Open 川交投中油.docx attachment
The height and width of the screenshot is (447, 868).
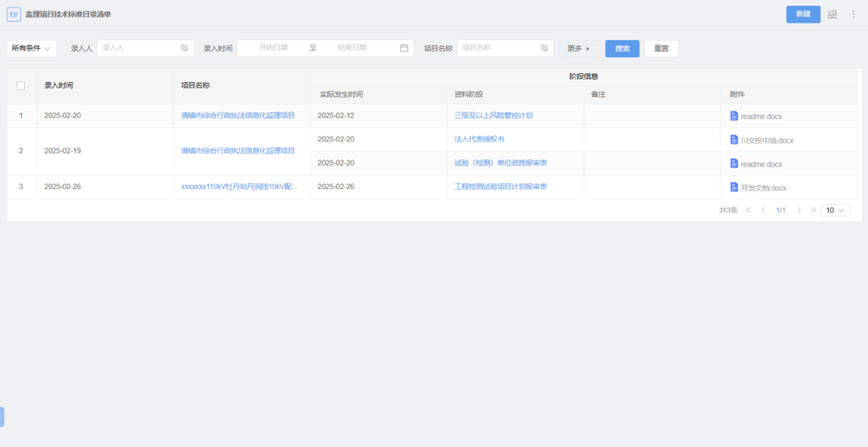(767, 141)
